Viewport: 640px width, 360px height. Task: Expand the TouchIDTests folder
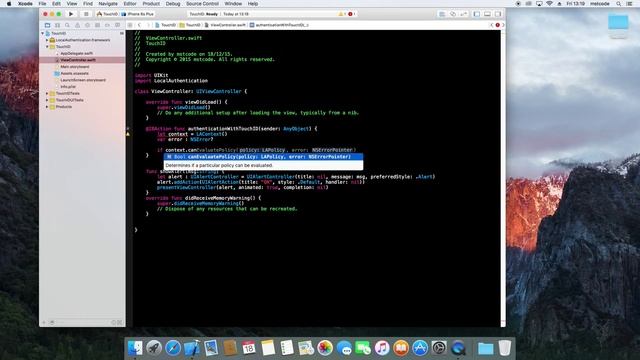47,93
